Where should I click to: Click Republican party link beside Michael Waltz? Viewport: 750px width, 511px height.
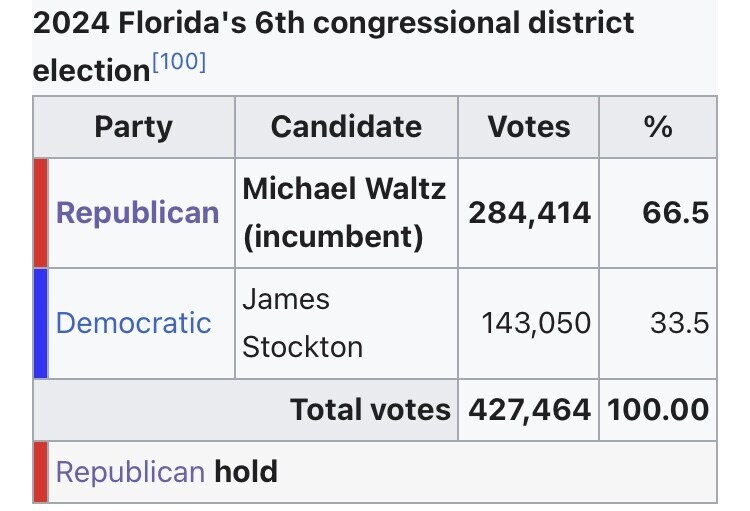[x=137, y=213]
